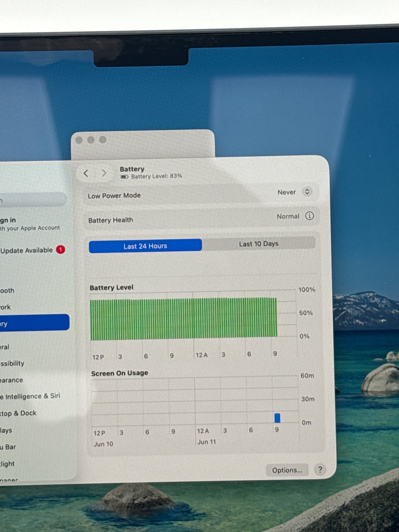The height and width of the screenshot is (532, 399).
Task: Switch to Last 24 Hours tab
Action: click(x=145, y=246)
